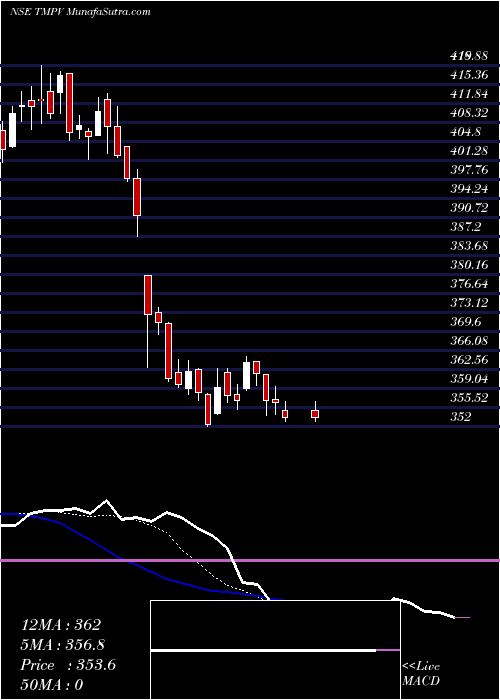
Task: Click the 12MA : 362 value
Action: point(61,625)
